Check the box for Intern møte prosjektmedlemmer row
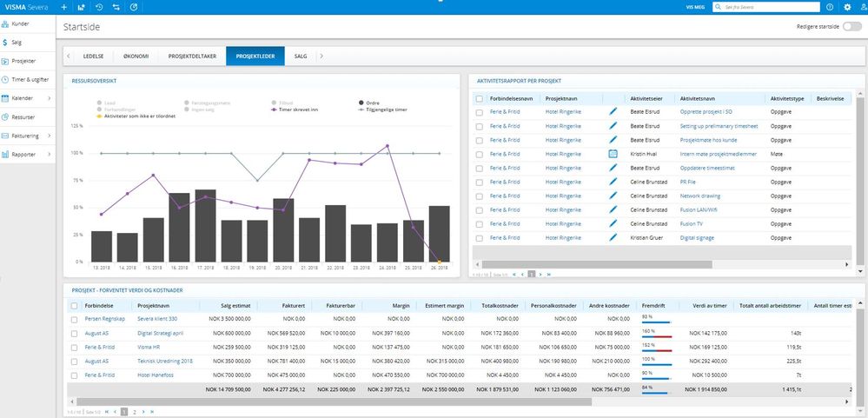The height and width of the screenshot is (418, 868). tap(480, 154)
